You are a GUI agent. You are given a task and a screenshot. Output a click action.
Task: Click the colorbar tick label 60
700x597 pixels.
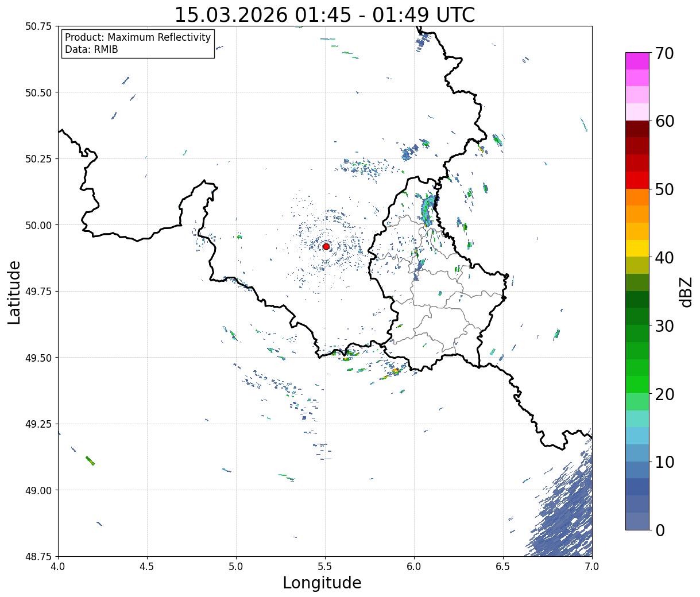pos(664,121)
